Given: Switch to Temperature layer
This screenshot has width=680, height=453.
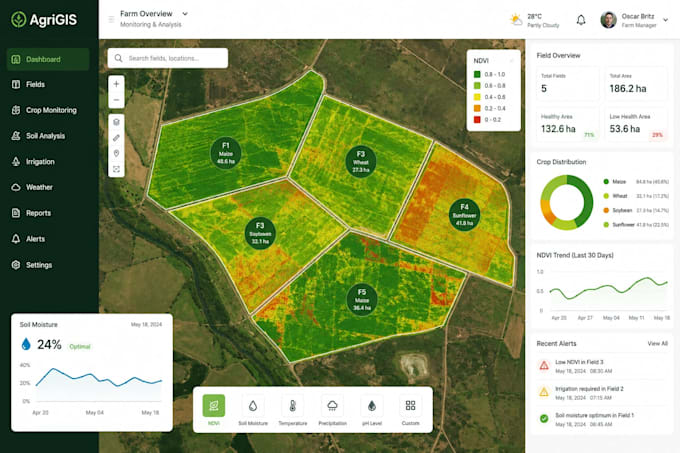Looking at the screenshot, I should click(x=293, y=410).
